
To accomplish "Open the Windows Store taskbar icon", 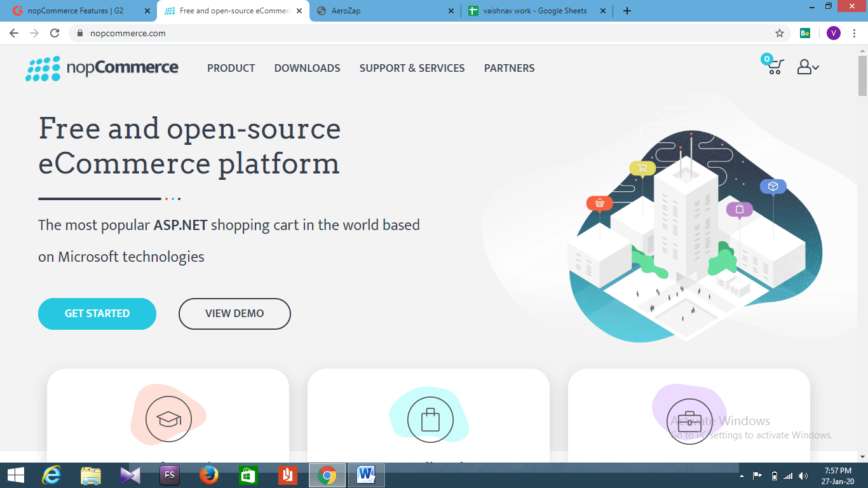I will coord(248,475).
